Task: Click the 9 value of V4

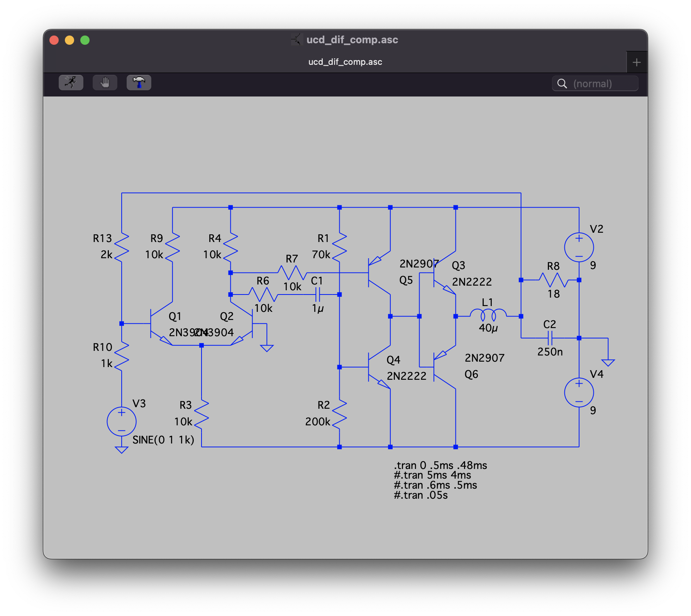Action: pyautogui.click(x=593, y=411)
